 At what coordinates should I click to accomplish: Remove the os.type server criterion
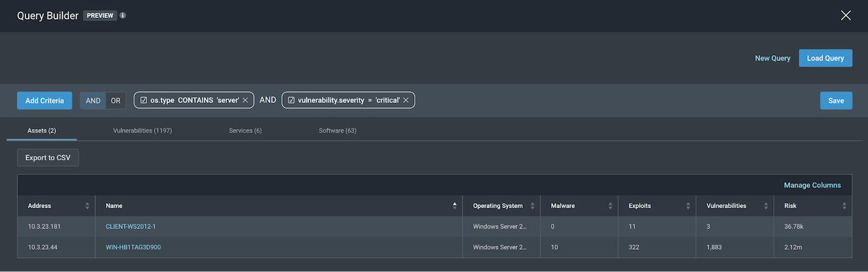(246, 100)
